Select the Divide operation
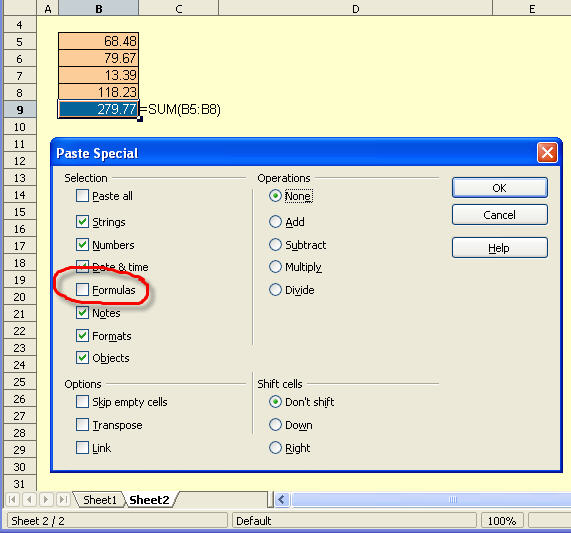This screenshot has height=533, width=571. coord(275,290)
